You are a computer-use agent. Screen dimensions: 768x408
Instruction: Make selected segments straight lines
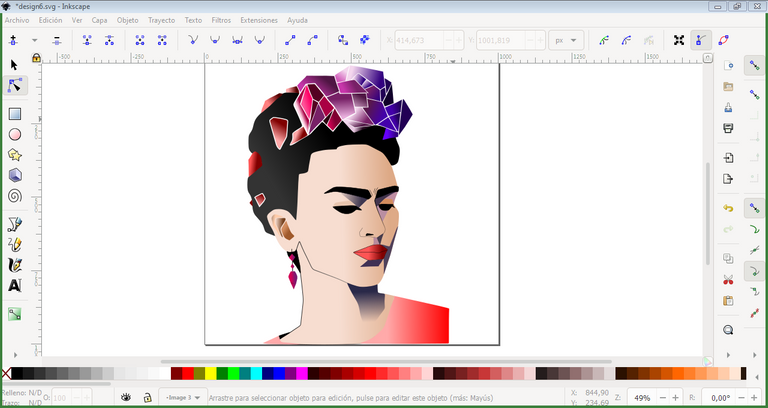coord(290,40)
